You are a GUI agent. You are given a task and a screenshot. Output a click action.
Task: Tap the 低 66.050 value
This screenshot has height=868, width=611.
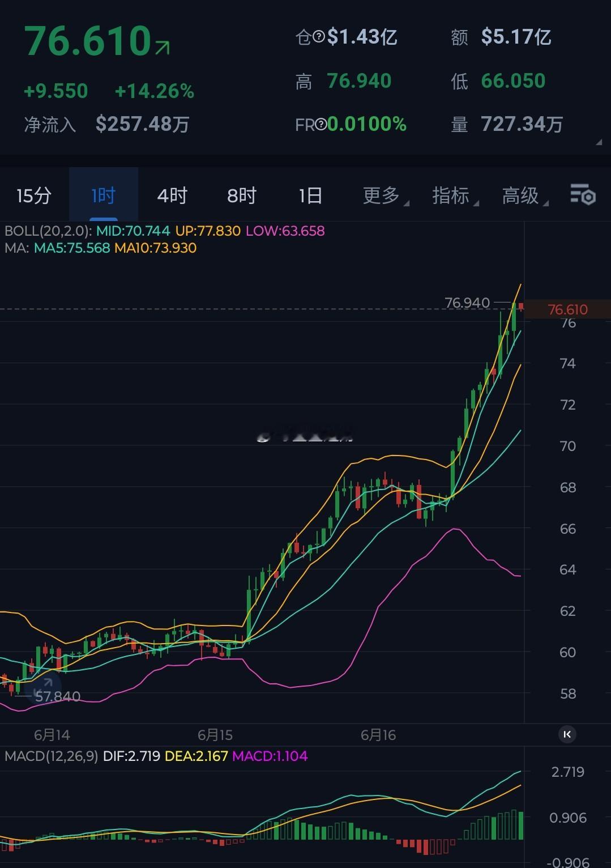click(513, 81)
